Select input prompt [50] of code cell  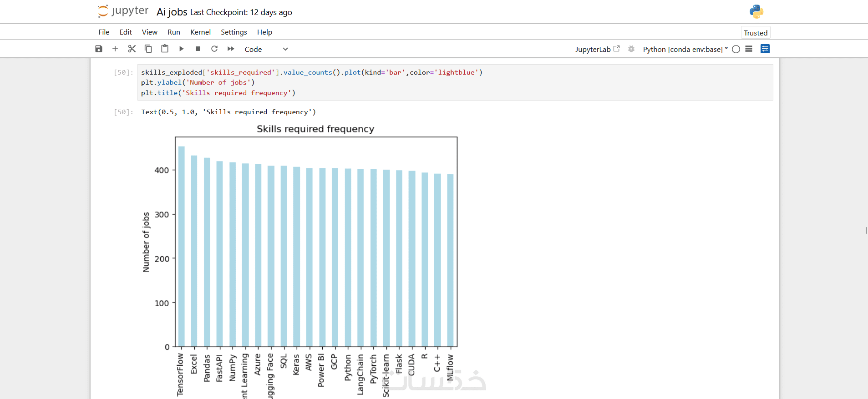tap(124, 72)
